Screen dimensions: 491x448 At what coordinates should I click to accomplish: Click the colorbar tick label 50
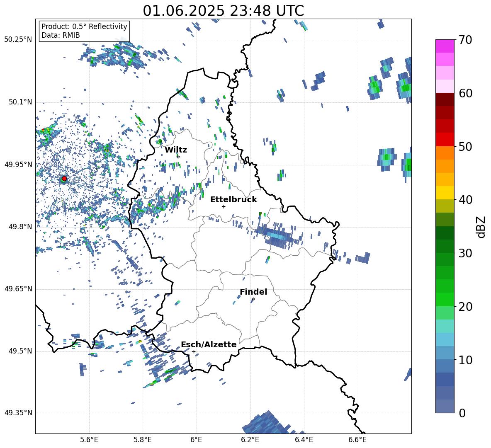[x=465, y=146]
